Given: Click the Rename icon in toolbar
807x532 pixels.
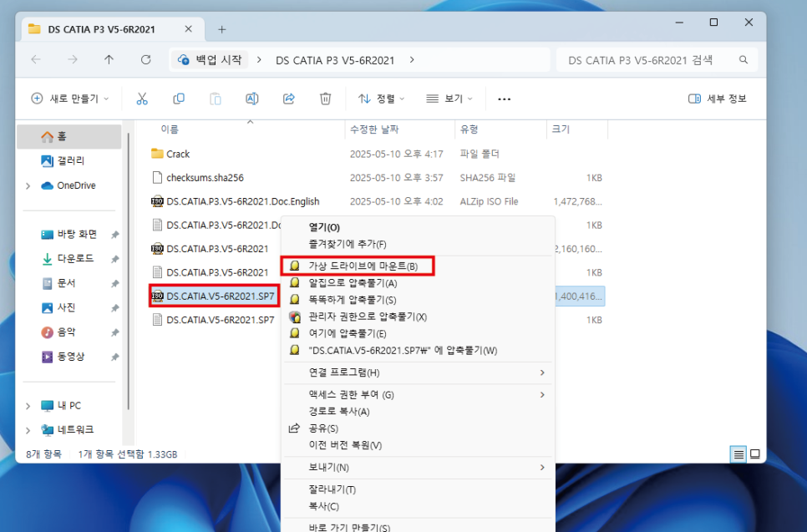Looking at the screenshot, I should pos(252,99).
